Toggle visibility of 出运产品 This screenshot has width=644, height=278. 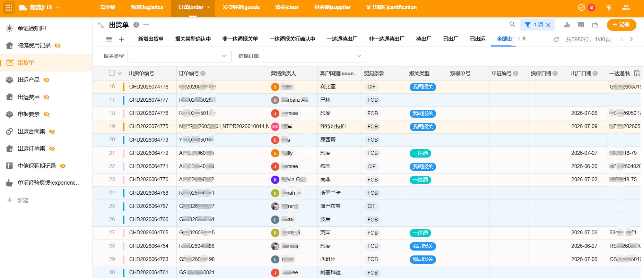(46, 80)
